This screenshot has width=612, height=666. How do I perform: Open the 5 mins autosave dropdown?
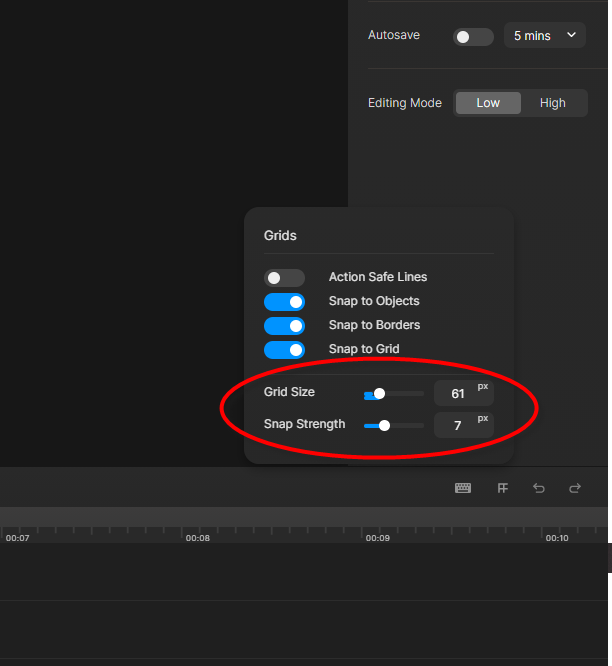(x=544, y=35)
